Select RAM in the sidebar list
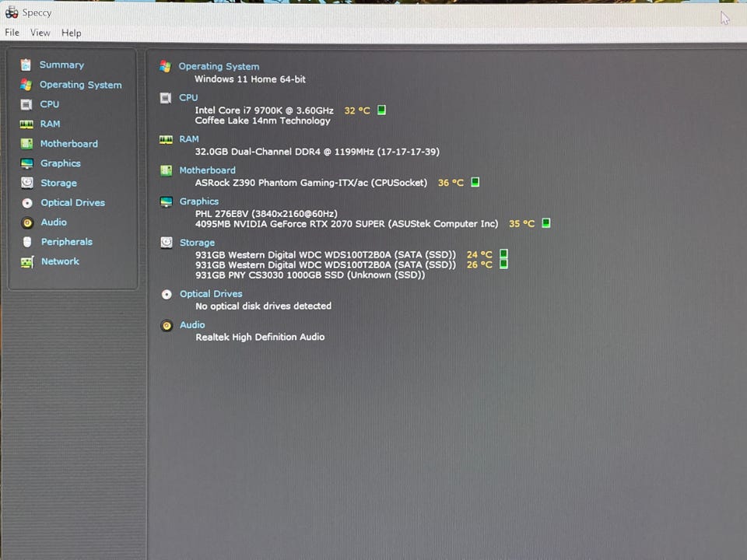The width and height of the screenshot is (747, 560). click(x=50, y=124)
